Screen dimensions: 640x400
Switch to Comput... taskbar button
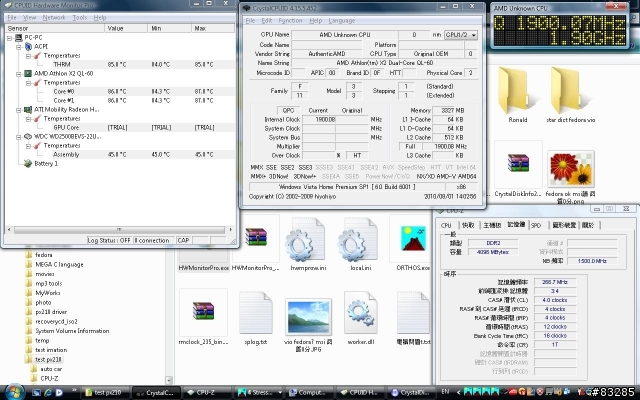[x=310, y=393]
